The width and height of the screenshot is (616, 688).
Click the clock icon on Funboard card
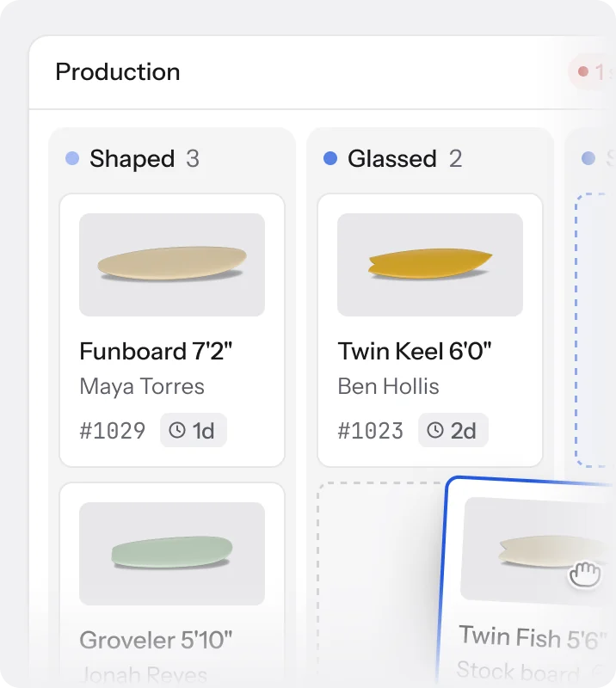pos(177,430)
